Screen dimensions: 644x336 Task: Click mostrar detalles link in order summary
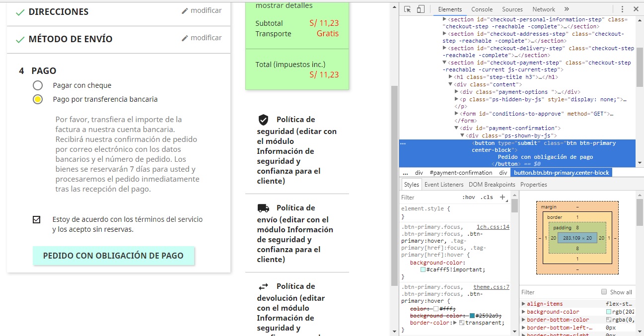(x=284, y=6)
